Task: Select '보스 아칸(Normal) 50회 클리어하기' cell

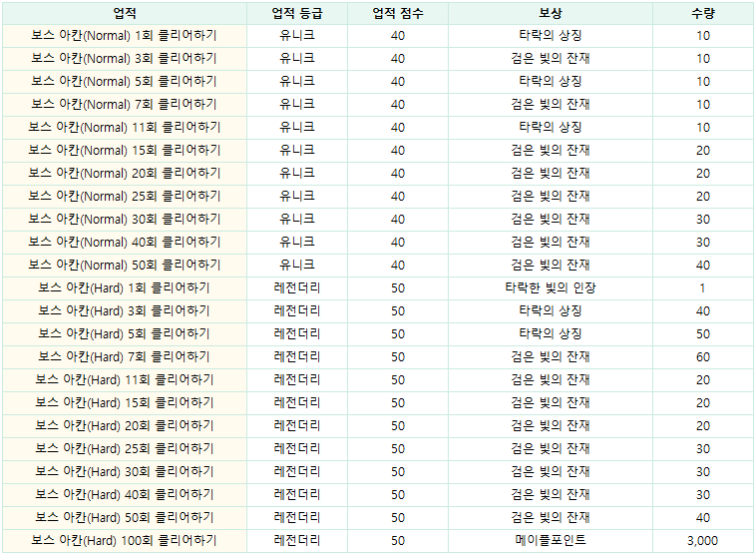Action: [x=125, y=265]
